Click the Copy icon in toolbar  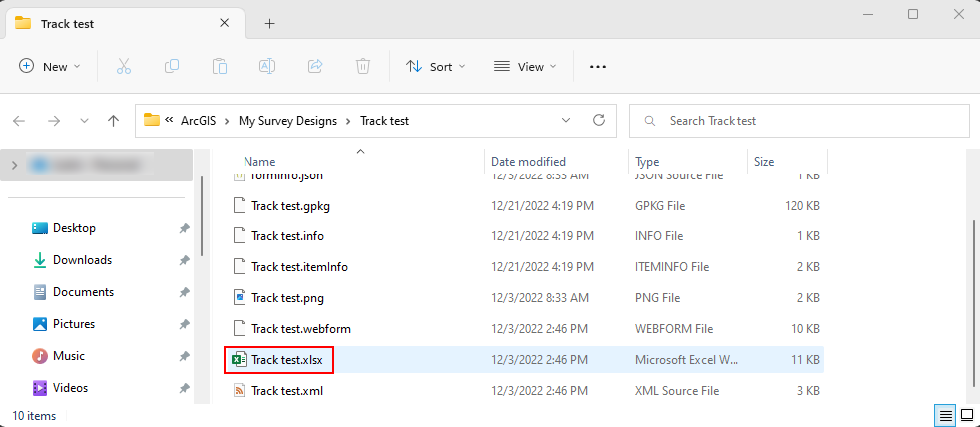coord(172,67)
